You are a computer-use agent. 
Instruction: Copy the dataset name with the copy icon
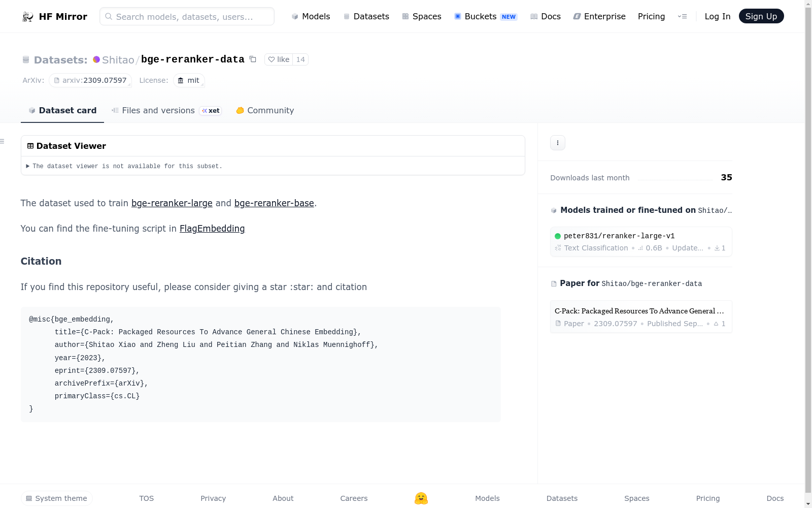coord(253,59)
